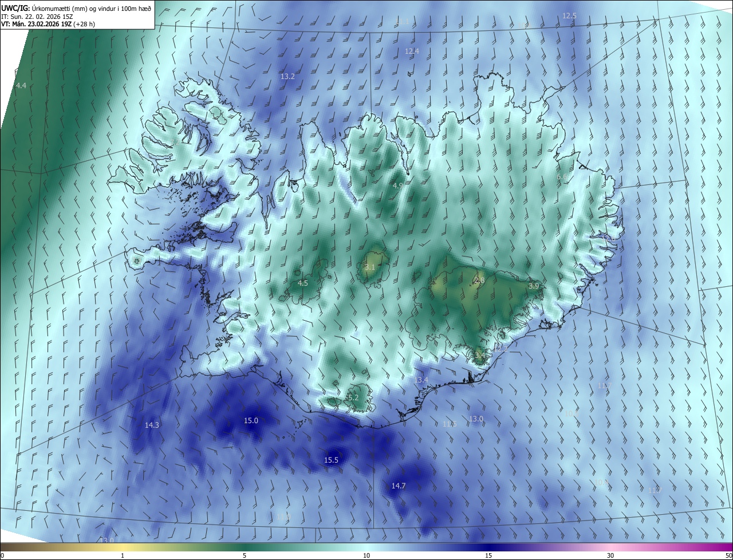733x560 pixels.
Task: Click the 4.4 value label
Action: pyautogui.click(x=21, y=85)
